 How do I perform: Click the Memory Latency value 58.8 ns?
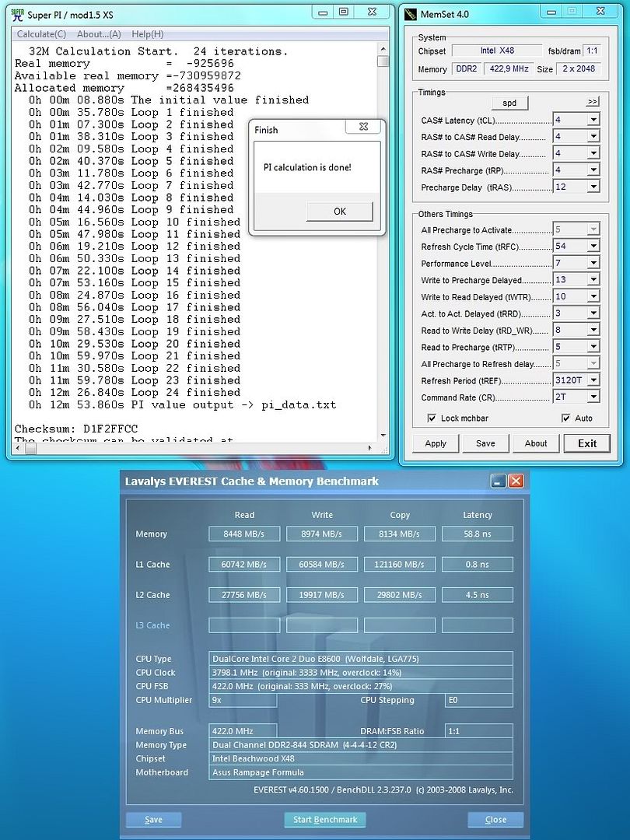click(478, 534)
